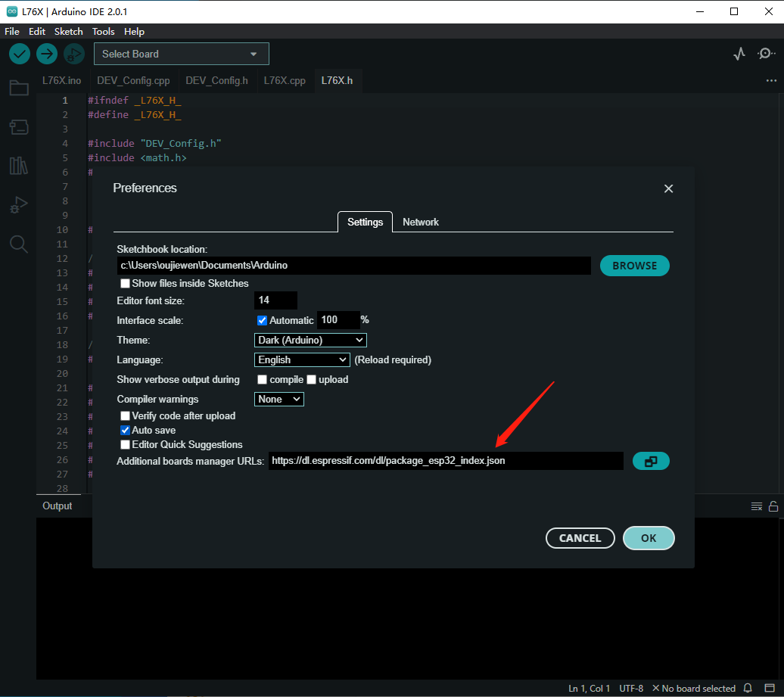
Task: Select the Settings tab
Action: 365,222
